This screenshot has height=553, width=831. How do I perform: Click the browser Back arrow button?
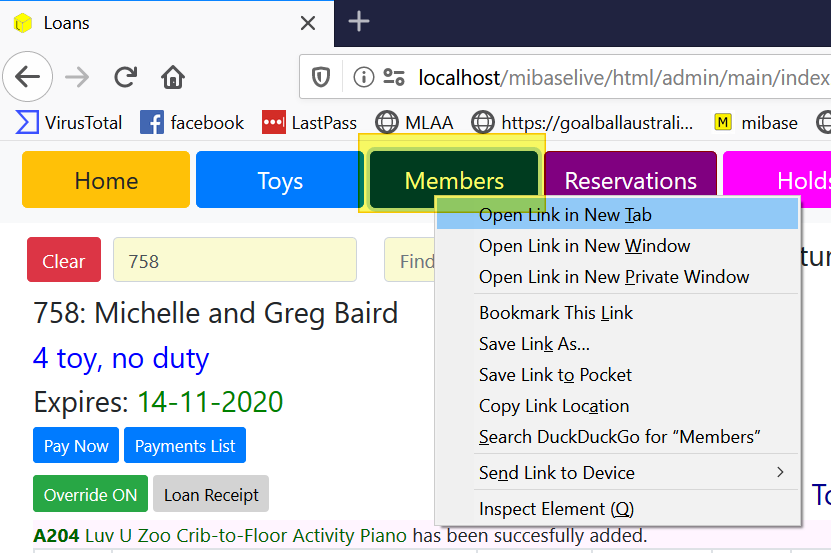click(x=28, y=77)
